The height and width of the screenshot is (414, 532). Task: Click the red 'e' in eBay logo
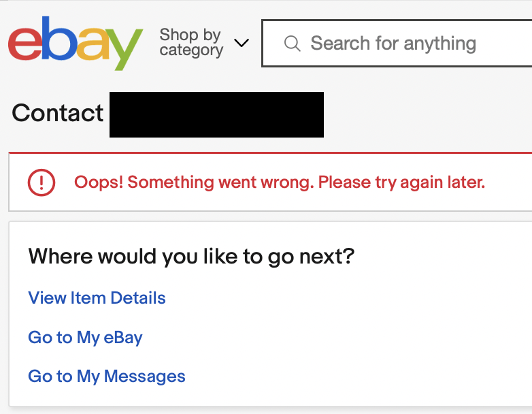[x=25, y=45]
